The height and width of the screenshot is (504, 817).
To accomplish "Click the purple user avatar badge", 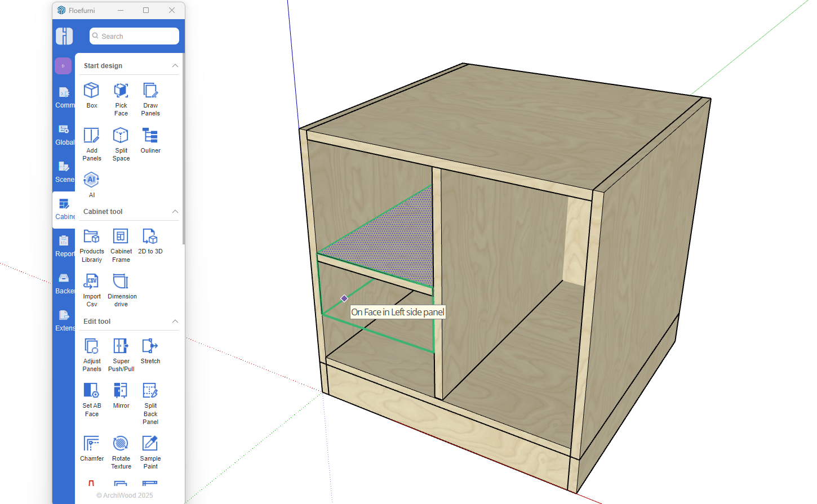I will click(63, 66).
